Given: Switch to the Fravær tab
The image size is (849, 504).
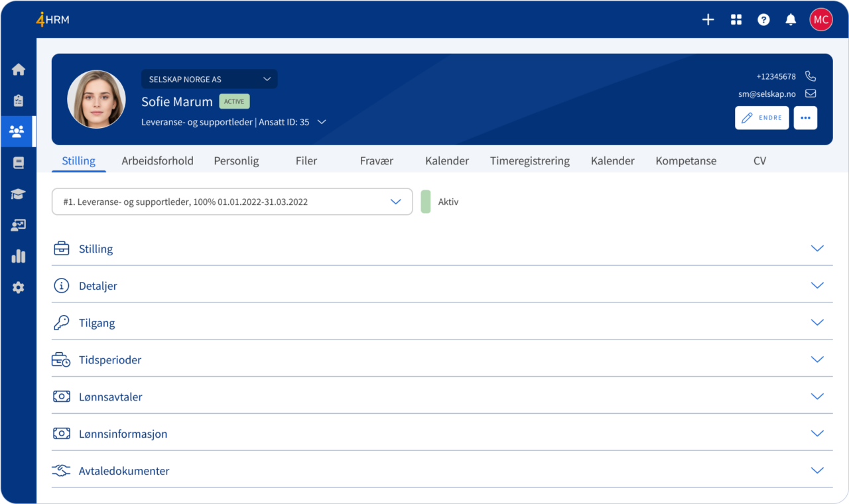Looking at the screenshot, I should 377,160.
